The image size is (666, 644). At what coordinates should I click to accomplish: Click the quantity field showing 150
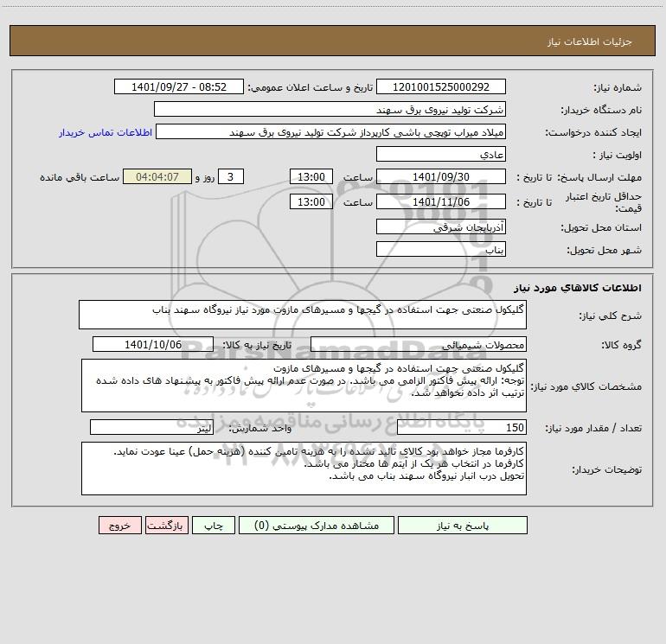pos(462,427)
